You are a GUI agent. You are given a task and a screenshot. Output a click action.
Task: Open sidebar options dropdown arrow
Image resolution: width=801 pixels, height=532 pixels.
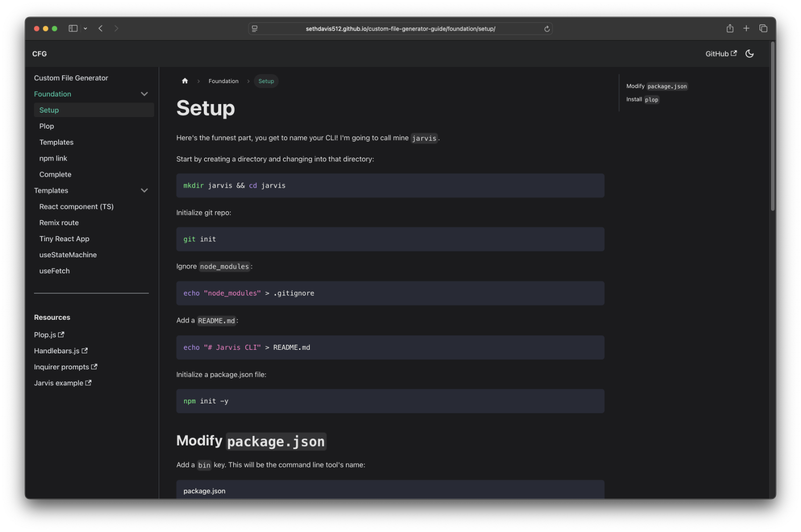pos(86,29)
